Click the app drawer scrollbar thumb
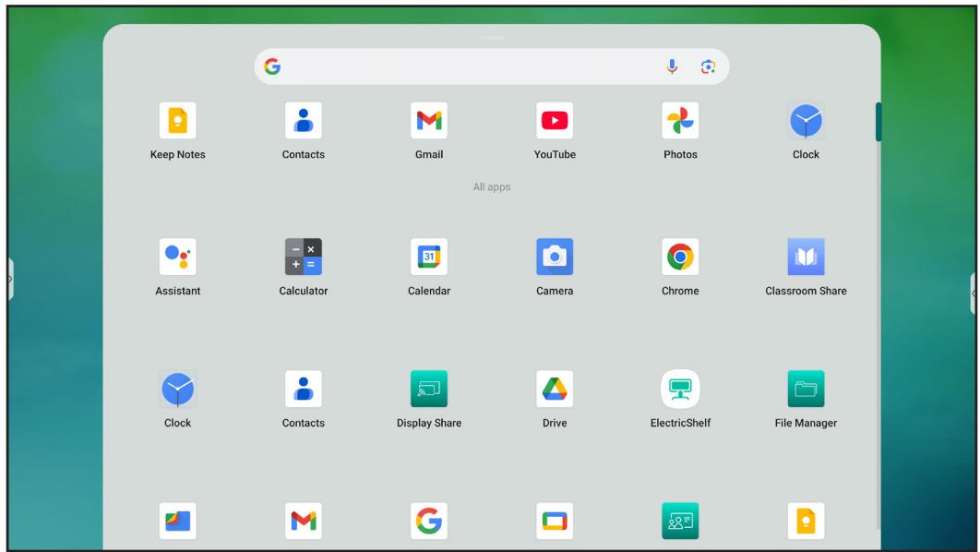Viewport: 980px width, 552px height. click(x=878, y=121)
